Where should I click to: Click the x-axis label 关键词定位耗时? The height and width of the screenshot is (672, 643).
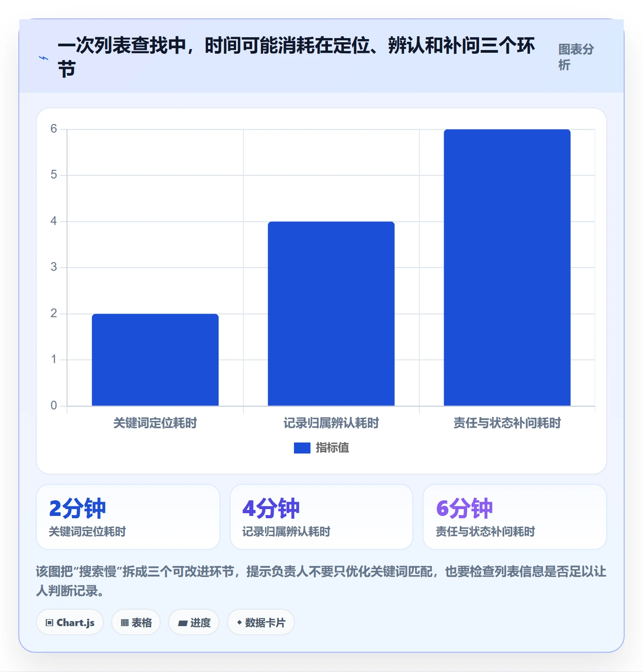click(x=155, y=423)
